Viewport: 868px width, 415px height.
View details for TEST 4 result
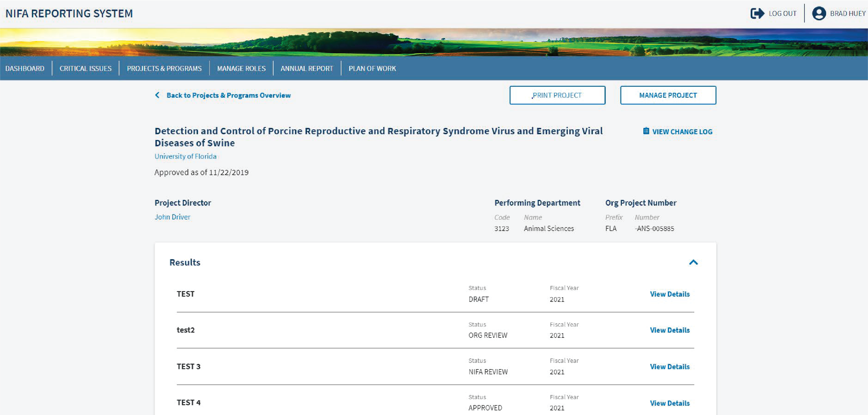click(669, 403)
